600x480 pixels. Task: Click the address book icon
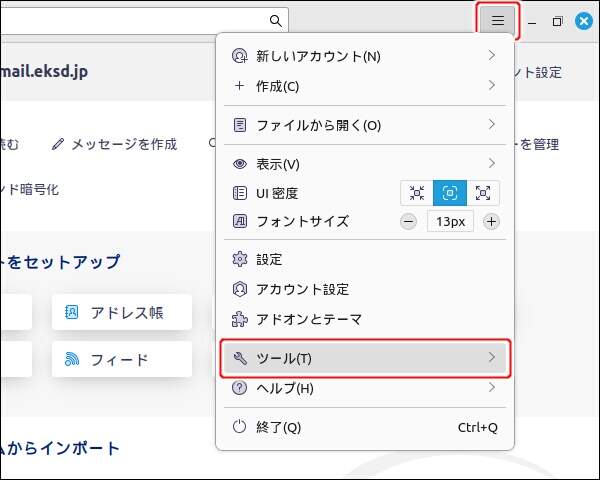click(x=72, y=312)
